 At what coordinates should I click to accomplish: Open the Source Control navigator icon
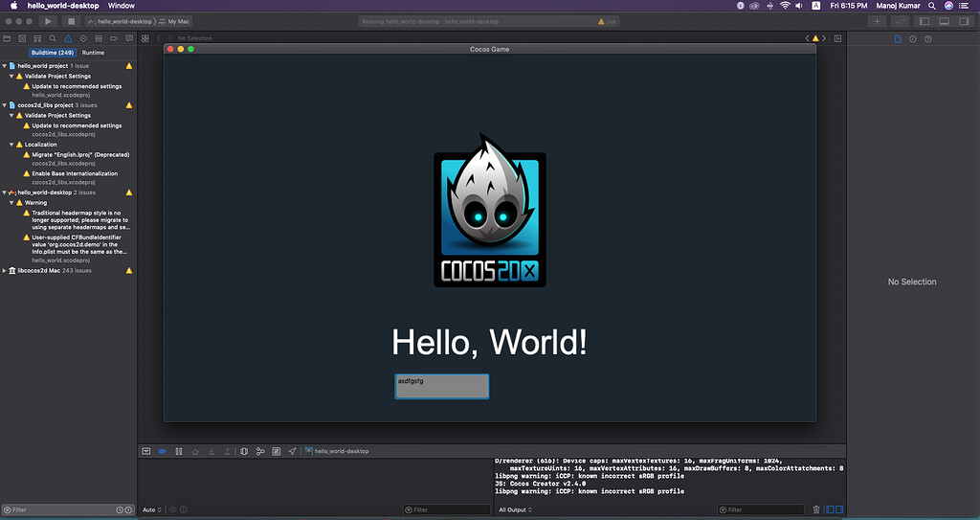click(x=22, y=38)
